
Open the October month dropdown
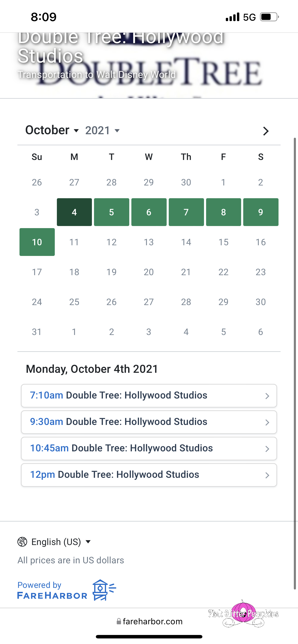coord(52,130)
